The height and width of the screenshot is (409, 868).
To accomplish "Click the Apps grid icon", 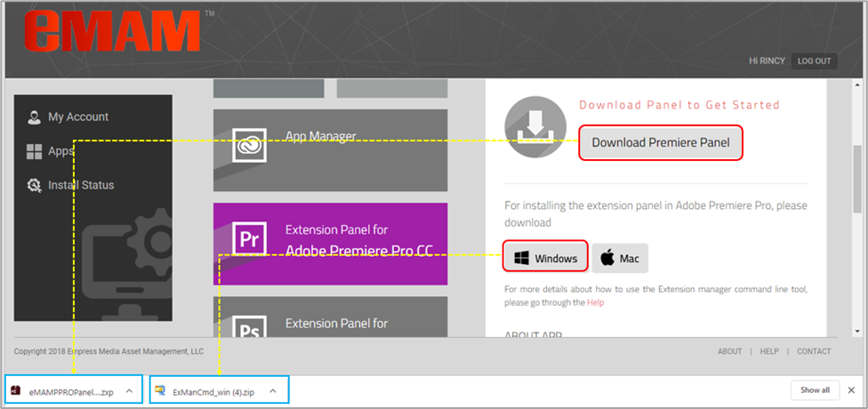I will pyautogui.click(x=35, y=152).
